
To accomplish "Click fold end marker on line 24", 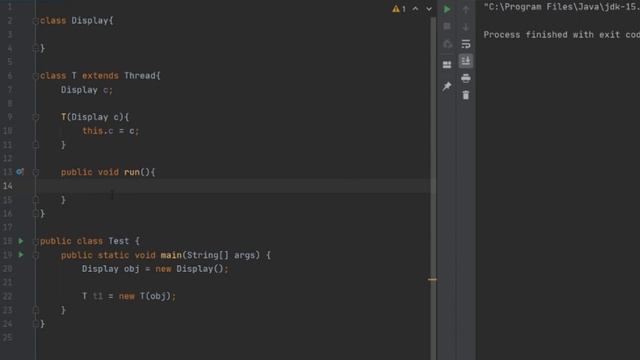I will point(36,324).
